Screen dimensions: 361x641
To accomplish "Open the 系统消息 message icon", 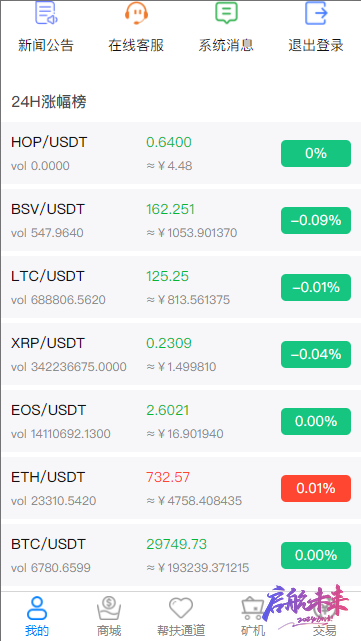I will [x=226, y=13].
